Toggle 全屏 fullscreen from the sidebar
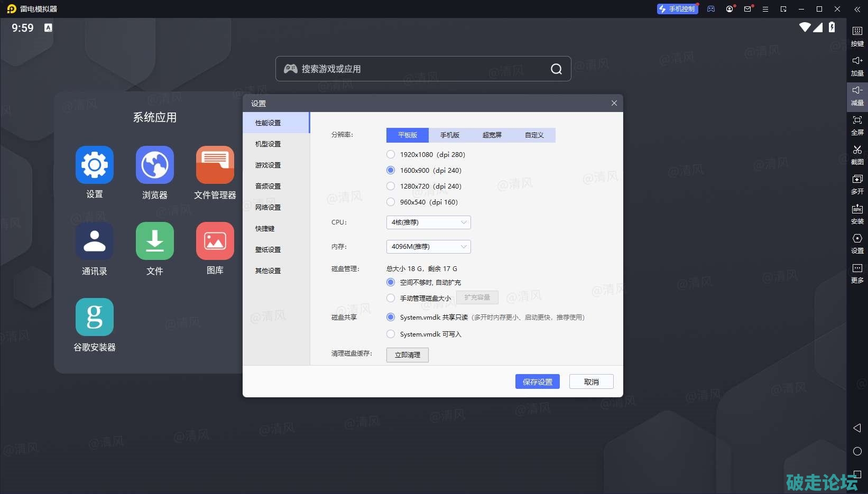 tap(857, 121)
